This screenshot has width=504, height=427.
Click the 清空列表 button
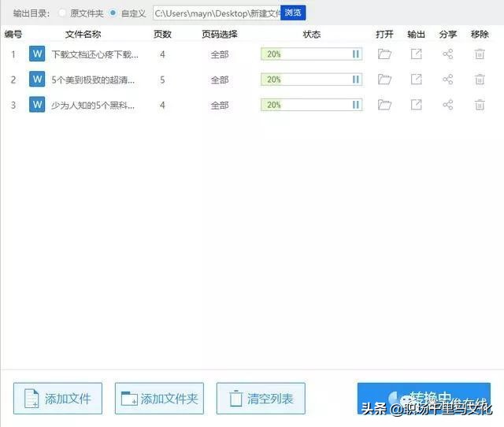coord(261,399)
